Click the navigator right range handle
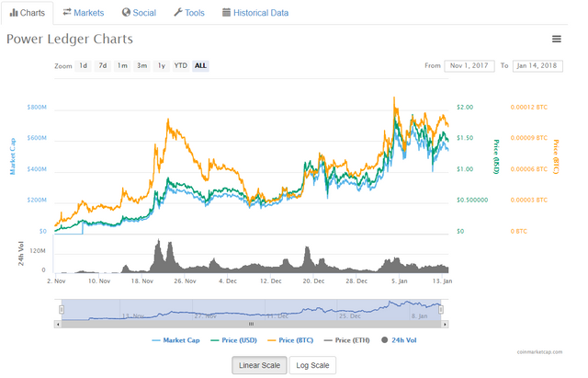 tap(441, 309)
